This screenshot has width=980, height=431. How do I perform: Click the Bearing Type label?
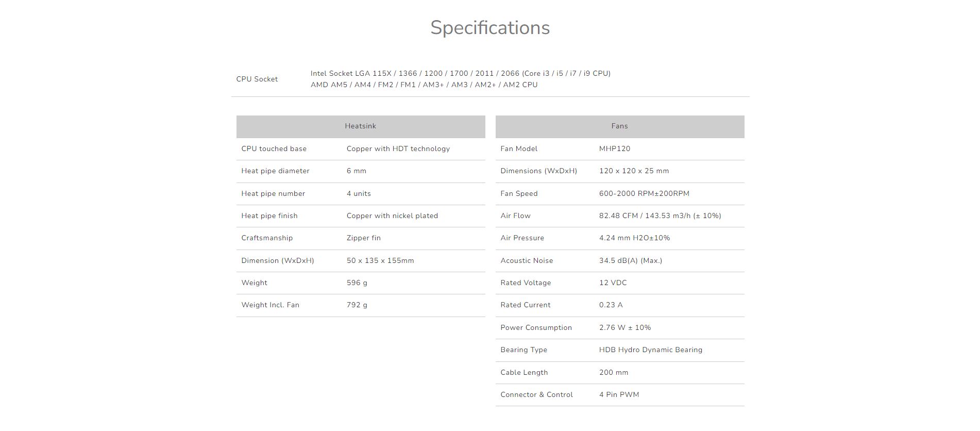click(523, 350)
